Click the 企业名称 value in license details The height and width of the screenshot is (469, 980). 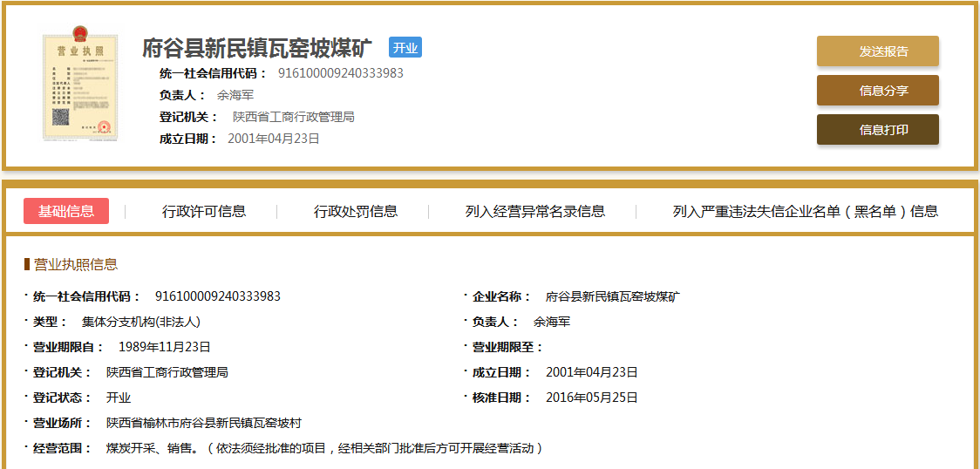pyautogui.click(x=613, y=296)
